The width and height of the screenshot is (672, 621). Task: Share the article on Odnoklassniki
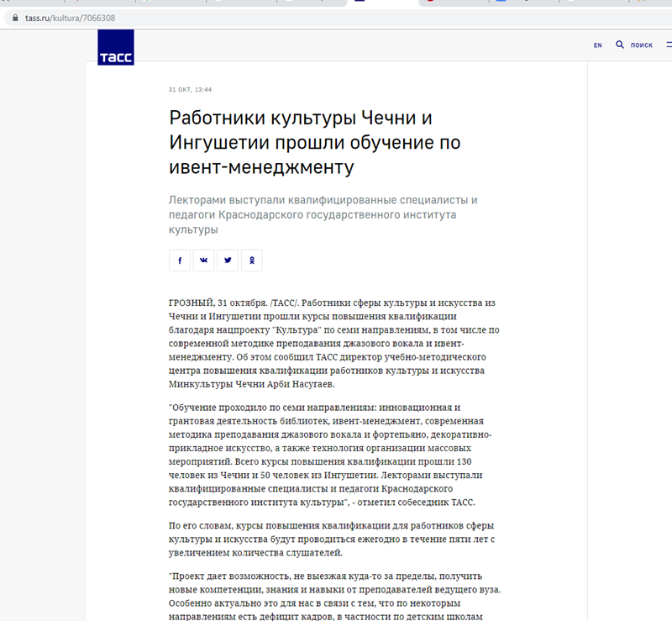251,261
